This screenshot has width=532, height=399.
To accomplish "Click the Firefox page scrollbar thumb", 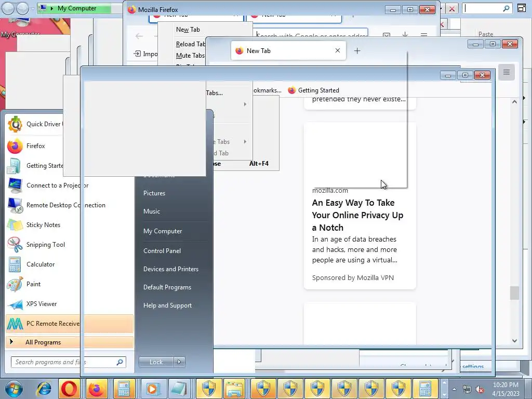I will pyautogui.click(x=514, y=293).
